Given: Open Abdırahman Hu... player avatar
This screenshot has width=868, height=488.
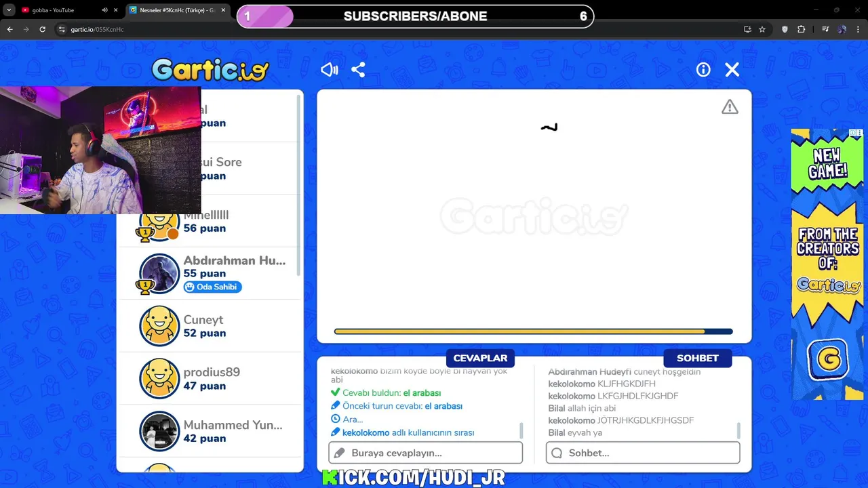Looking at the screenshot, I should (x=159, y=274).
